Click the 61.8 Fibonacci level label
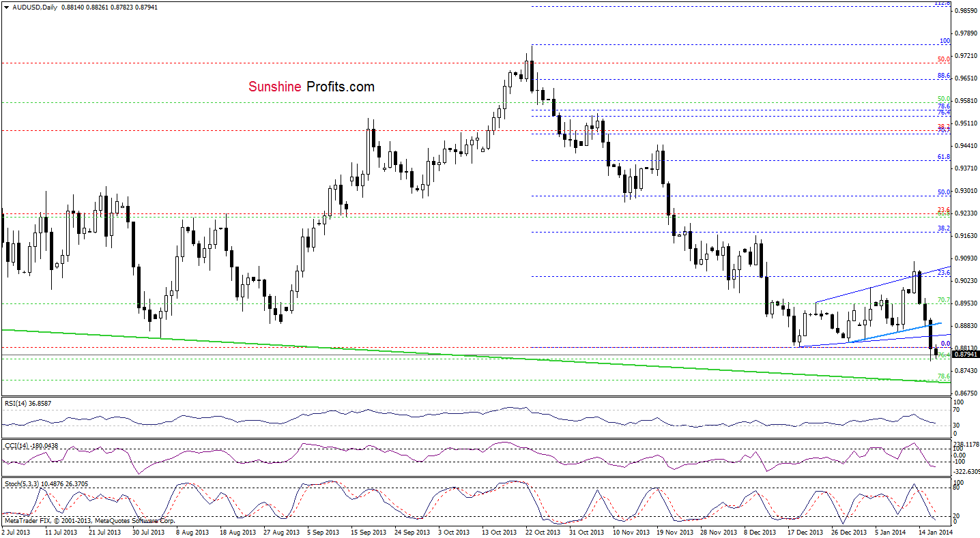980x538 pixels. click(944, 157)
